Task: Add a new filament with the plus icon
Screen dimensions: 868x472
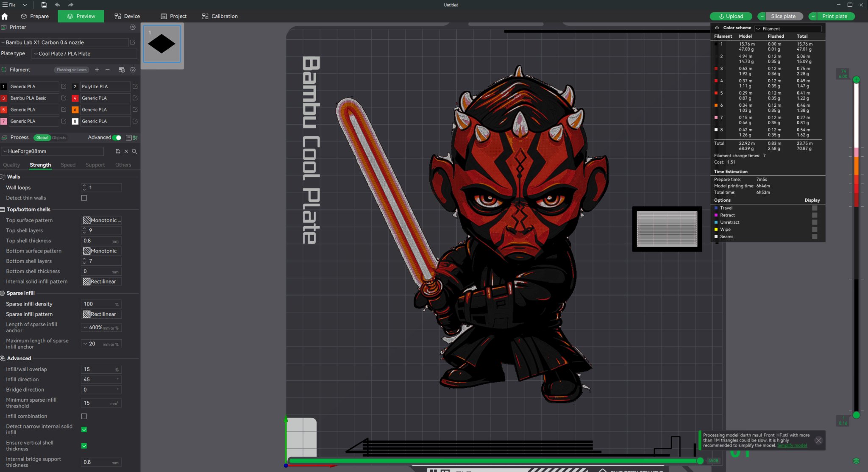Action: pyautogui.click(x=97, y=69)
